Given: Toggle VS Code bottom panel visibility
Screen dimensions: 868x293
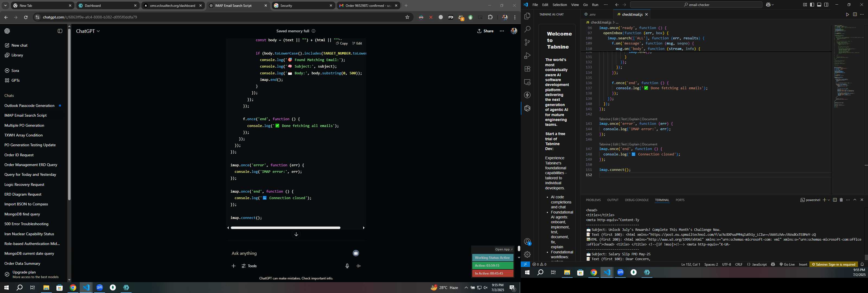Looking at the screenshot, I should point(819,5).
